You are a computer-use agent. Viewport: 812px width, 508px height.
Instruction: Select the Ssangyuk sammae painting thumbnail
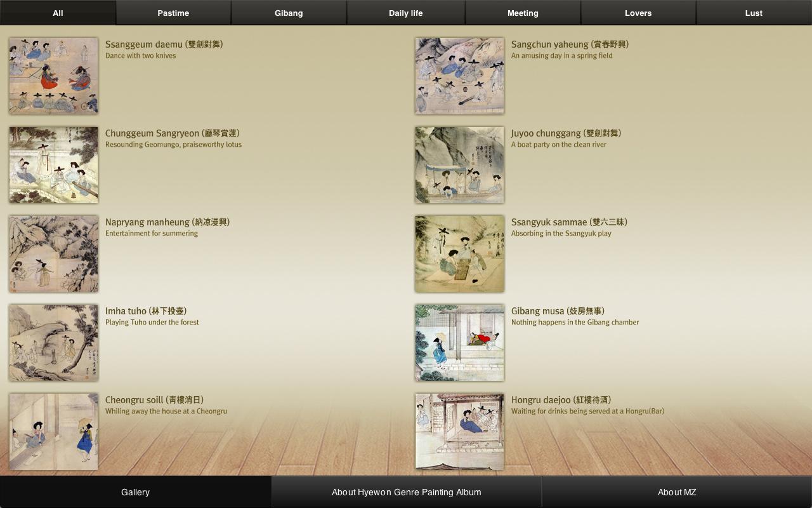click(x=460, y=254)
